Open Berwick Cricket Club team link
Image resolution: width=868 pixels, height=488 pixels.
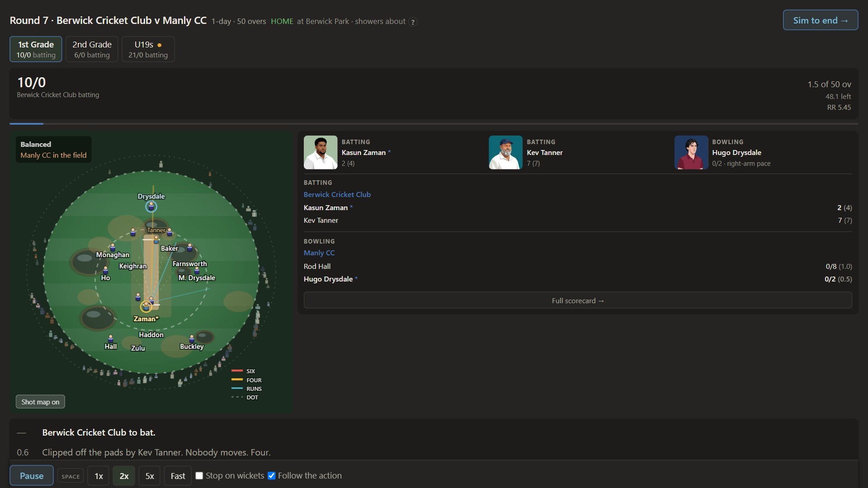coord(337,194)
